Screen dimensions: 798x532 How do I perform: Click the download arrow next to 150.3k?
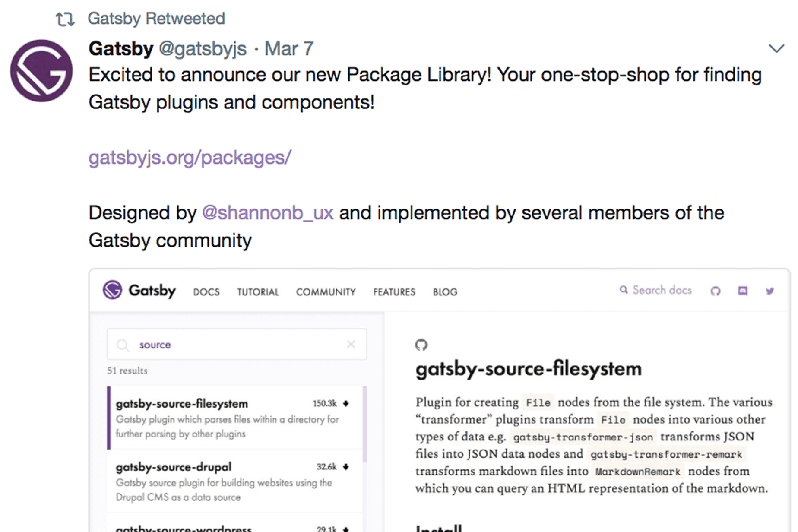point(346,404)
